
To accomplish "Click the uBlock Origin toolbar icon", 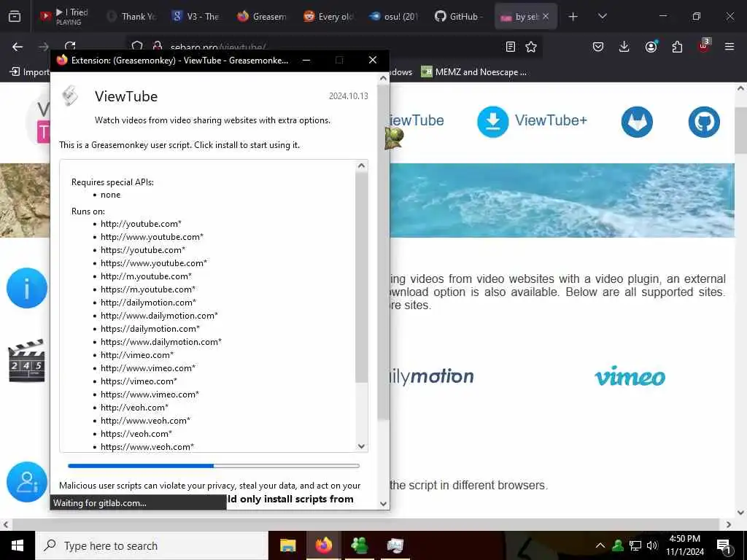I will pyautogui.click(x=704, y=45).
